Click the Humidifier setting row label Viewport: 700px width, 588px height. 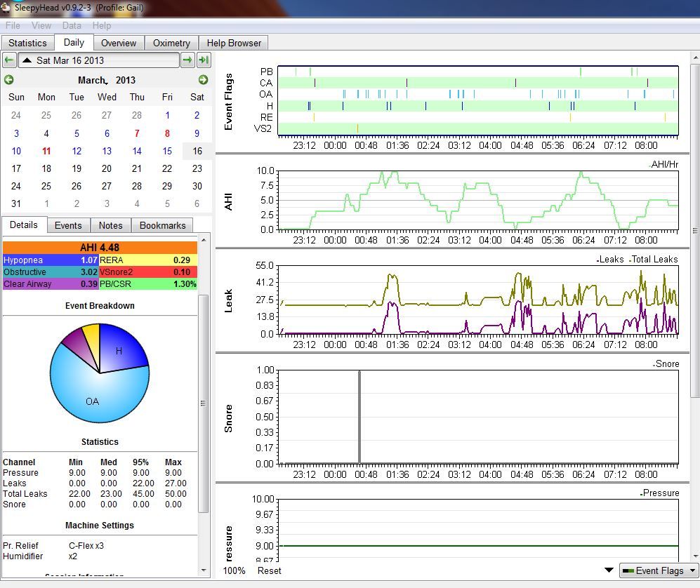tap(22, 556)
